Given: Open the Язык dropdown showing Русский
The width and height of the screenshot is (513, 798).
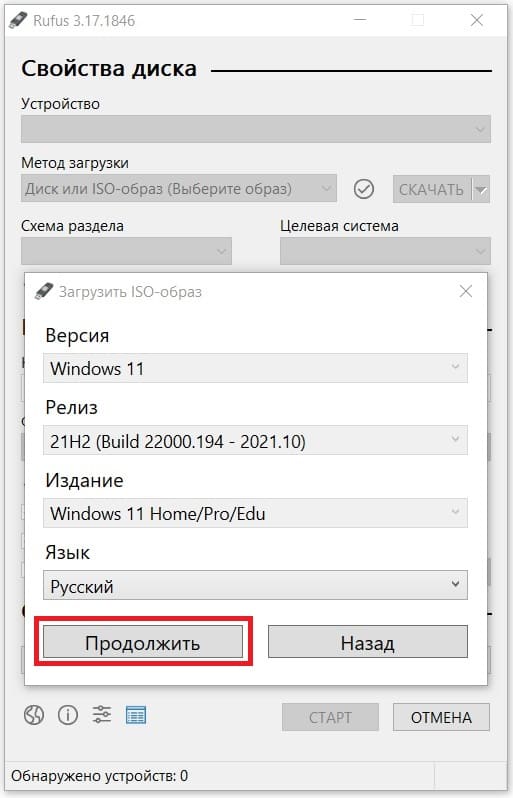Looking at the screenshot, I should click(255, 585).
